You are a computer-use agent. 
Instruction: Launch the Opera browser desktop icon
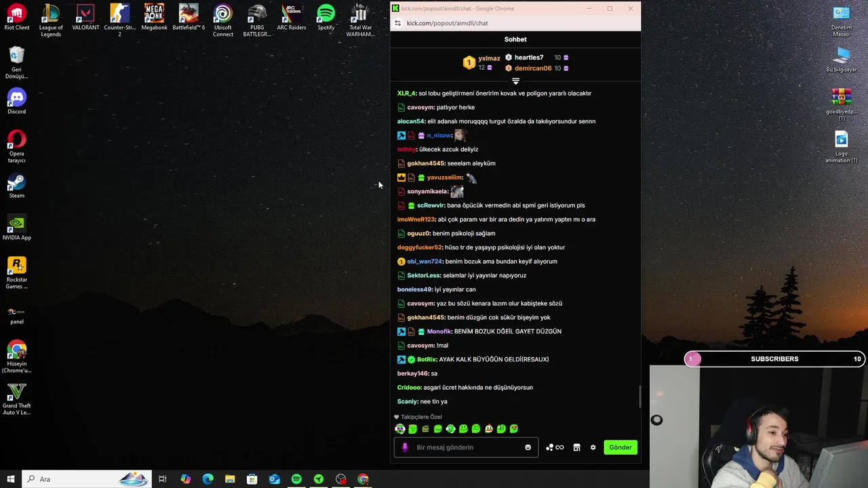(17, 146)
